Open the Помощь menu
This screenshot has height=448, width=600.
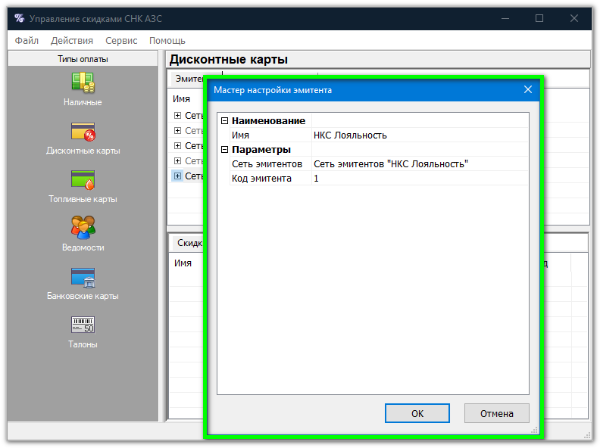point(167,41)
